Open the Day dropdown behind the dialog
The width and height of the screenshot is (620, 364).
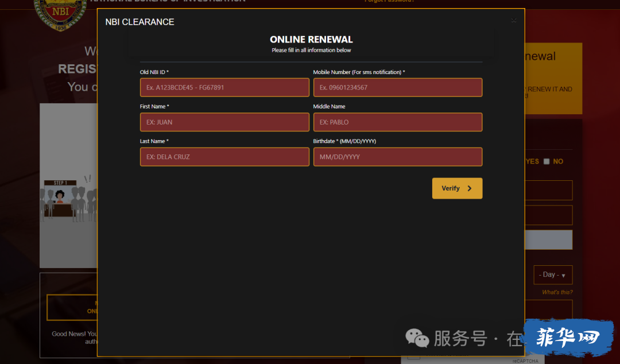tap(553, 274)
